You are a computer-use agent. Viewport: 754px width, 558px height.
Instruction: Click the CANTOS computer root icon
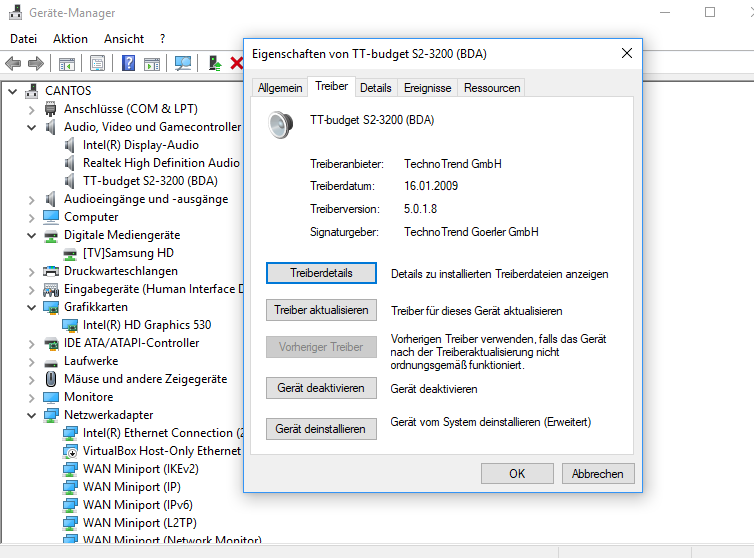pos(32,91)
